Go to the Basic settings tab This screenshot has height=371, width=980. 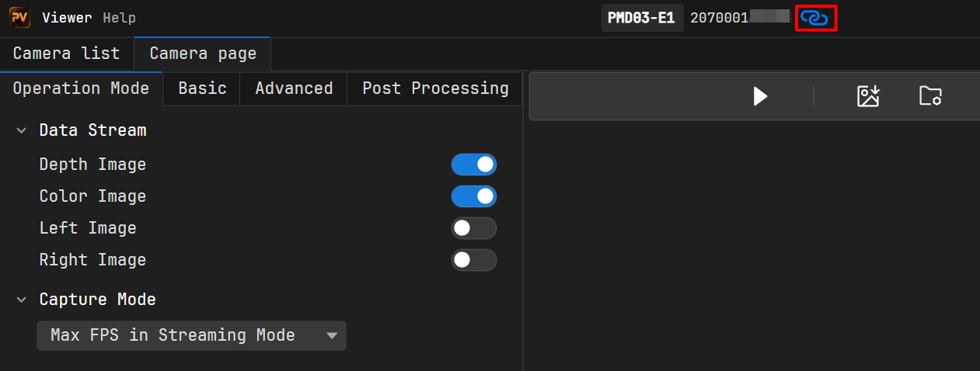(202, 88)
